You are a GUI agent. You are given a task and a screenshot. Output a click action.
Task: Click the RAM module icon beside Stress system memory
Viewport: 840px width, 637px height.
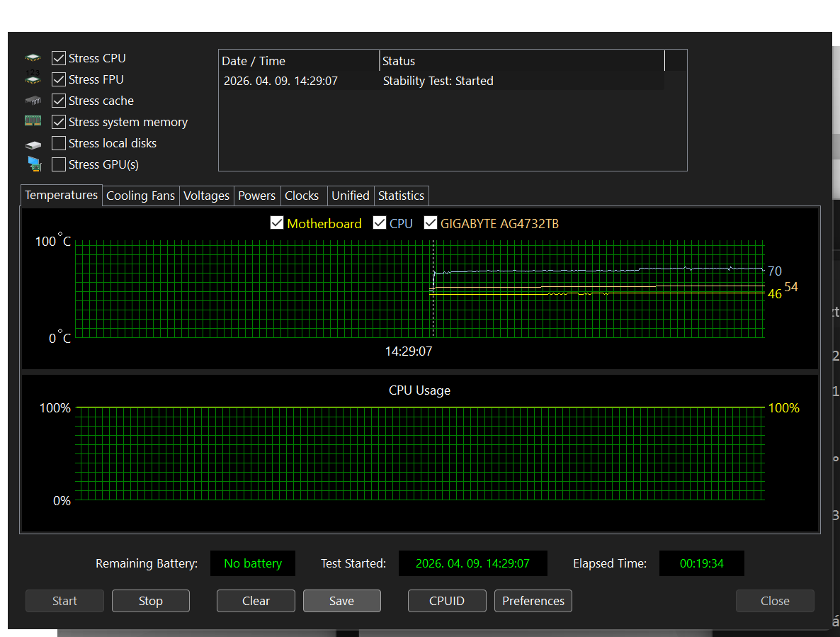[x=33, y=121]
